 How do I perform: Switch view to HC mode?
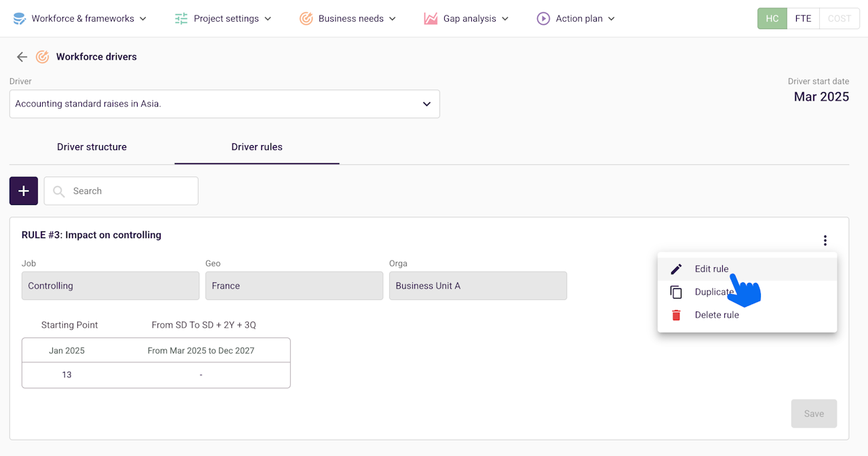click(772, 18)
